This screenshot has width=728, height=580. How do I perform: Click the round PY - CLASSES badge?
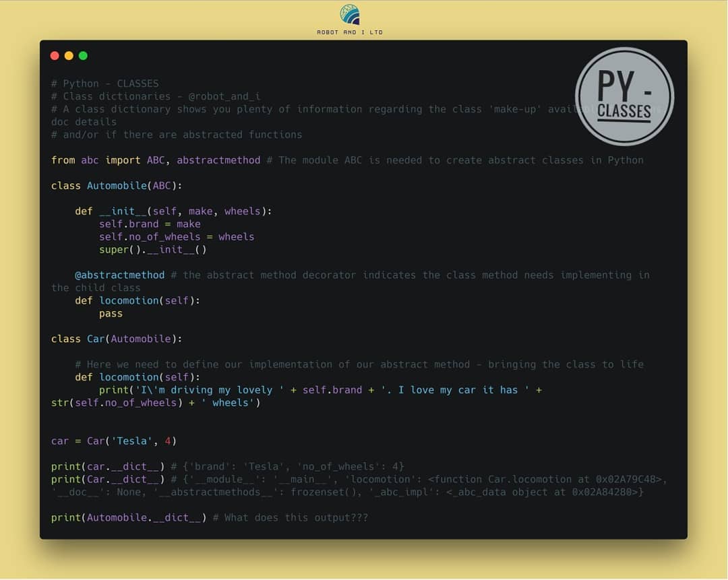(x=624, y=96)
